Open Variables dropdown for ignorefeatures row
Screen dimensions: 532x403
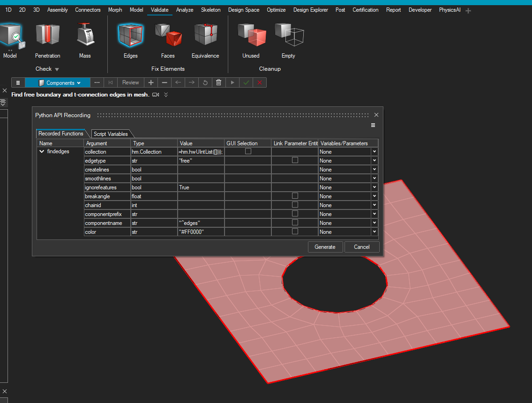coord(375,187)
